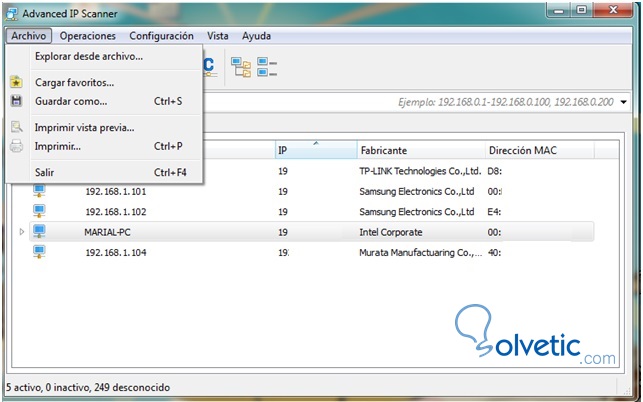
Task: Click TP-LINK Technologies Co.,Ltd. manufacturer cell
Action: pyautogui.click(x=420, y=171)
